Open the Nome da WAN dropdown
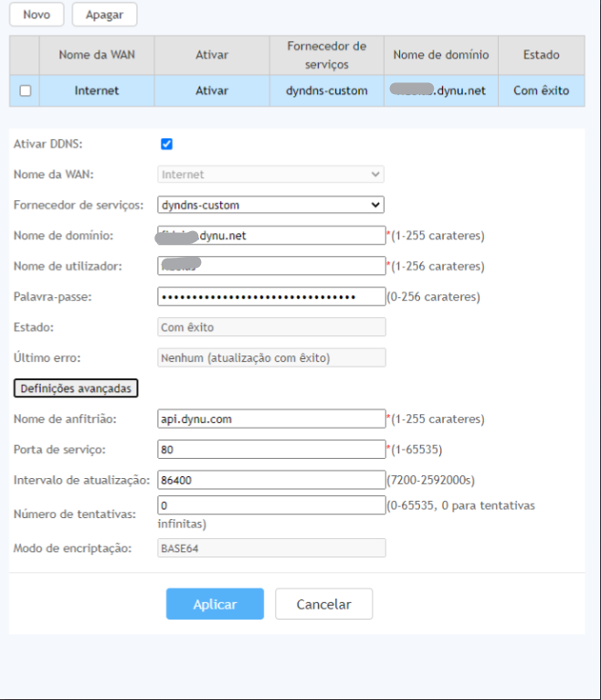Viewport: 601px width, 700px height. point(270,175)
